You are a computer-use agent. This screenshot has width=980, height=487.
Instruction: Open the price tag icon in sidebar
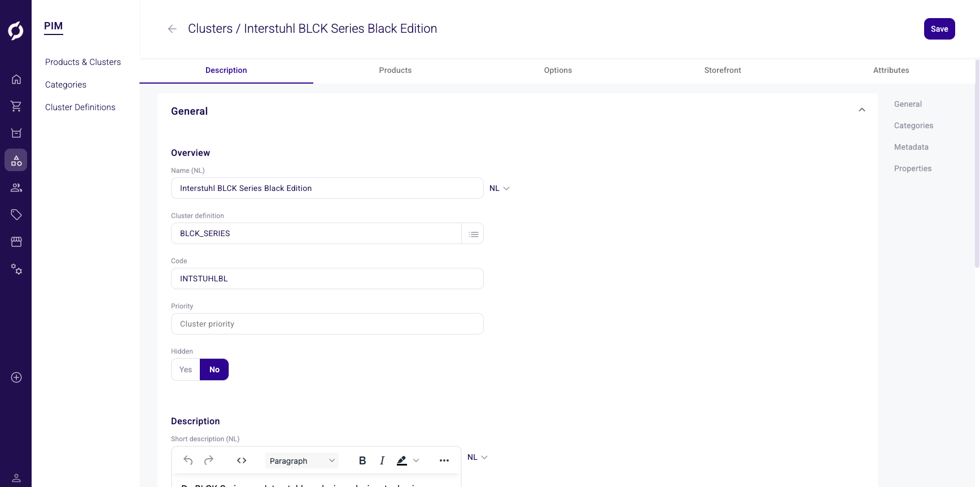(x=16, y=215)
